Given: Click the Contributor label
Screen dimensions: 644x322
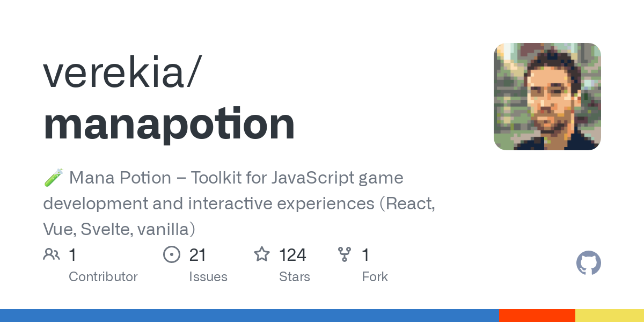Looking at the screenshot, I should point(103,277).
